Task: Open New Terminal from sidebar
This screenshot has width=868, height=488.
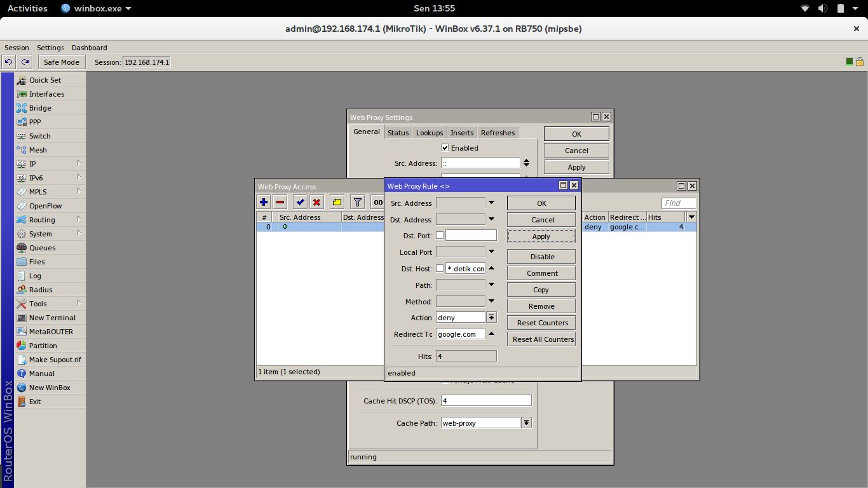Action: (x=51, y=318)
